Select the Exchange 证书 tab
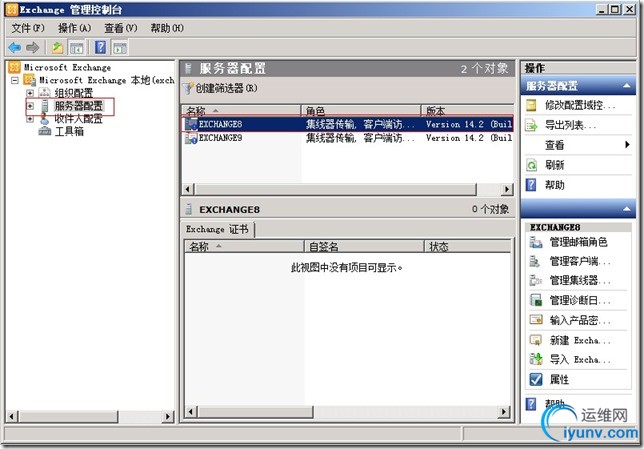 pos(218,229)
